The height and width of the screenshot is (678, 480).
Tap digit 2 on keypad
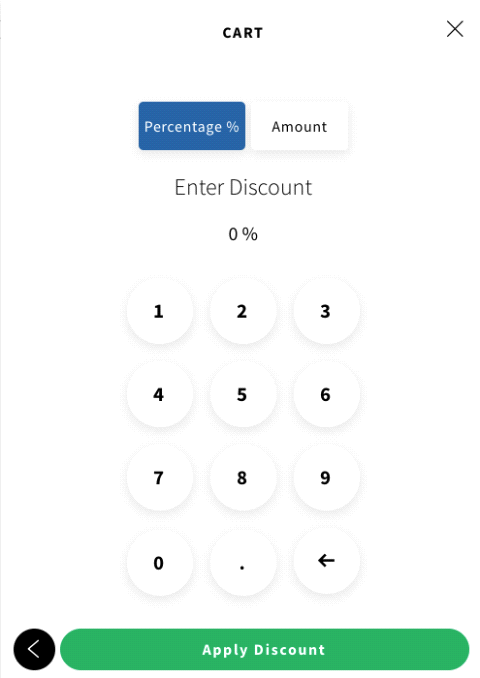click(x=243, y=311)
